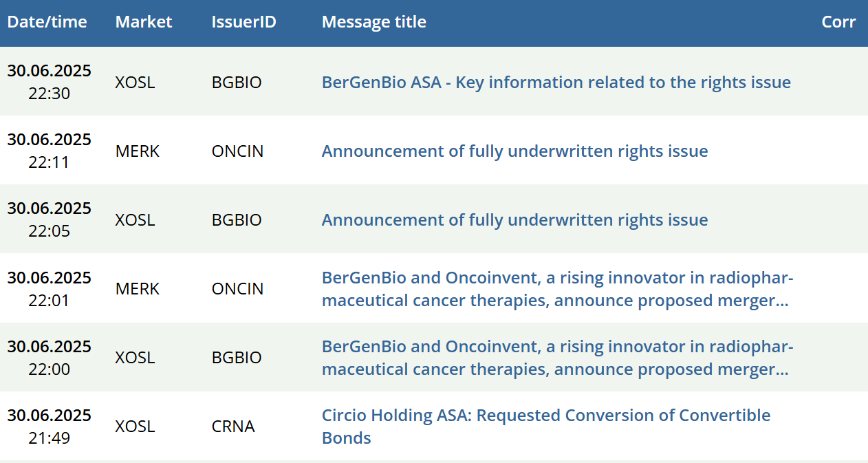Click the 30.06.2025 22:00 date cell
Screen dimensions: 868x463
pyautogui.click(x=50, y=358)
